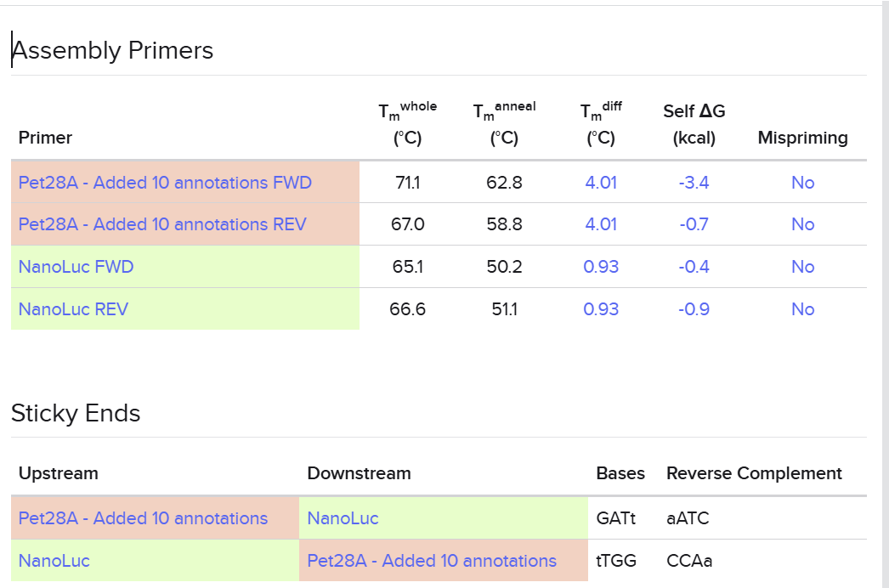Open upstream NanoLuc link in Sticky Ends
The image size is (889, 588).
[x=54, y=561]
